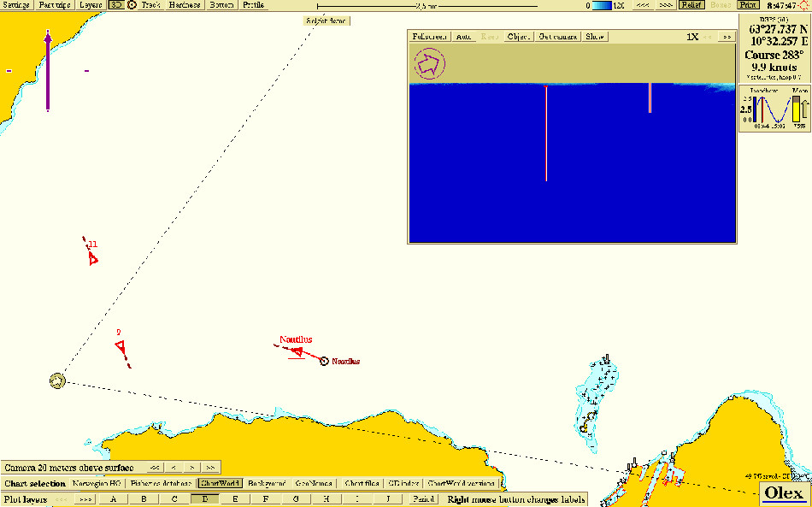The height and width of the screenshot is (507, 812).
Task: Click the Object button in 3D window
Action: coord(518,37)
